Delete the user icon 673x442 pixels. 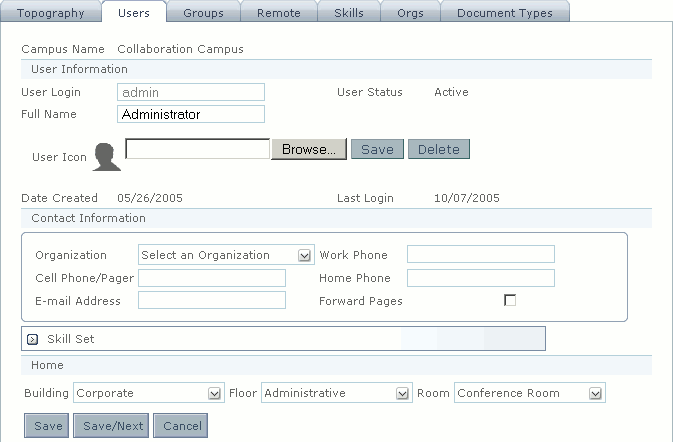pos(439,149)
